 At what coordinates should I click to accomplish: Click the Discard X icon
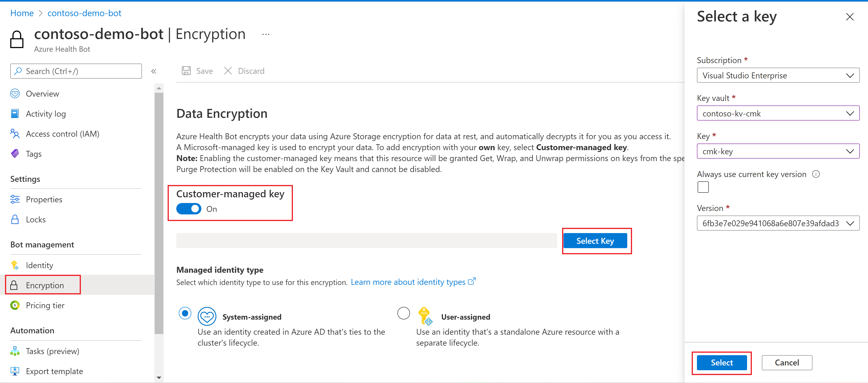[x=228, y=70]
